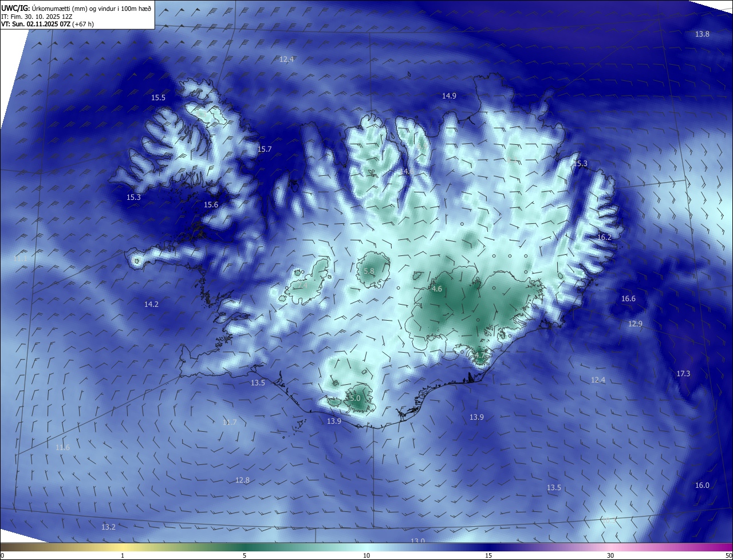Click the 11.7 value label
This screenshot has height=560, width=733.
coord(229,422)
